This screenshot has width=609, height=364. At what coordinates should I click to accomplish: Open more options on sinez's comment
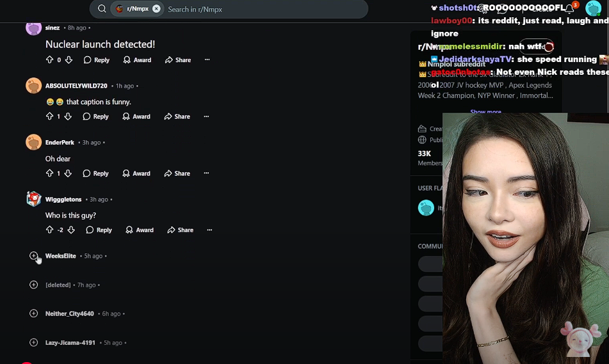click(x=207, y=59)
